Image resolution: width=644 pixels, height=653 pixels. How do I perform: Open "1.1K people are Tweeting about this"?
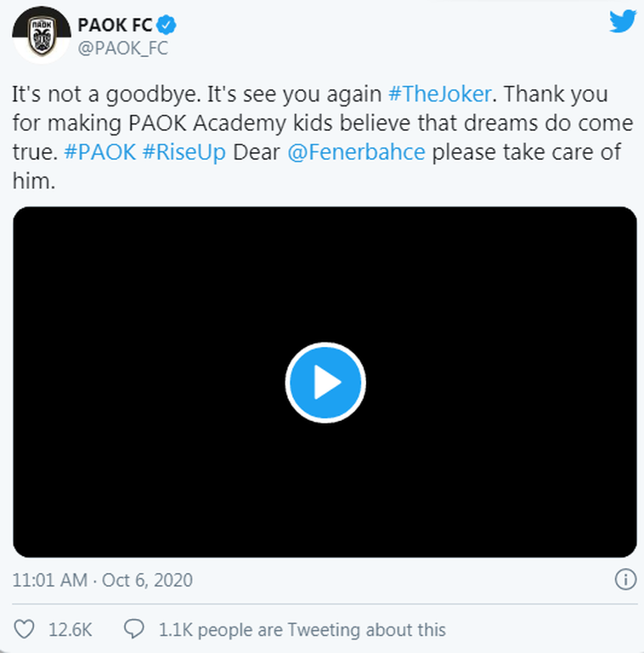(302, 630)
